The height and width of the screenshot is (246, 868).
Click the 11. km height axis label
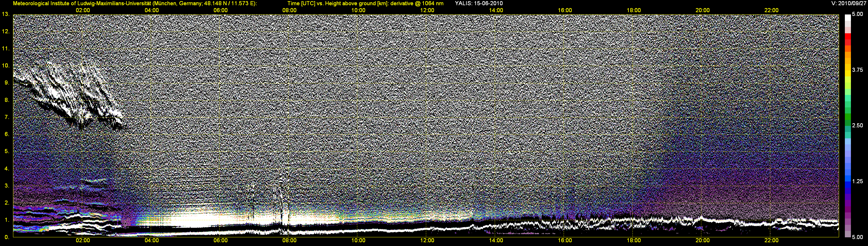coord(6,49)
